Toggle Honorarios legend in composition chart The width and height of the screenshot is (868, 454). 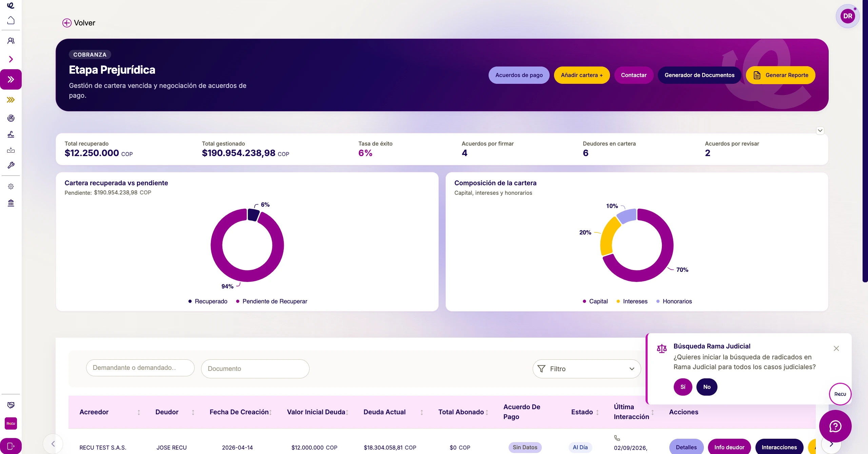674,301
